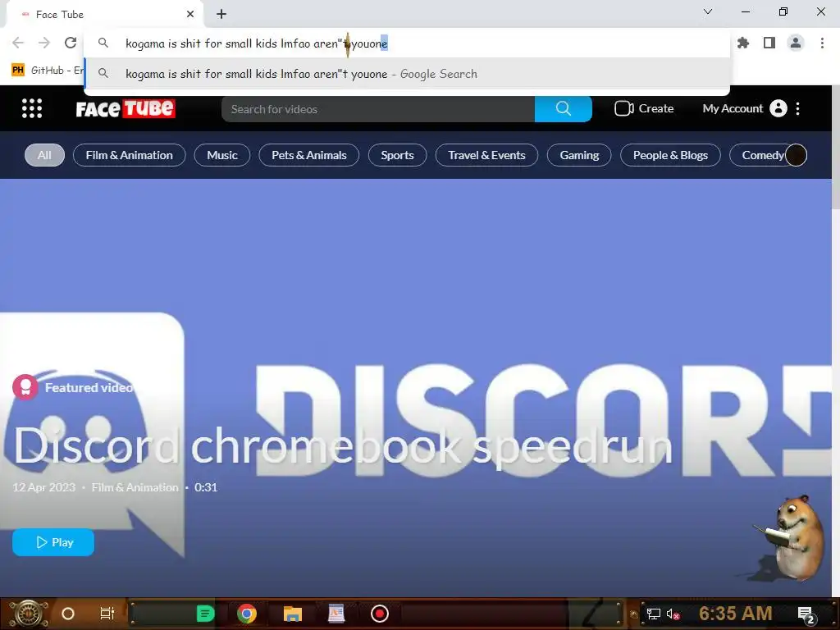Focus the Search for videos field
840x630 pixels.
click(378, 109)
